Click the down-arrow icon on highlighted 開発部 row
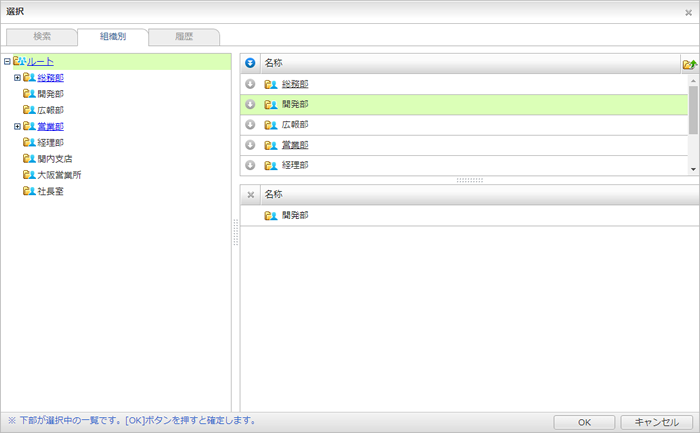 pyautogui.click(x=250, y=104)
